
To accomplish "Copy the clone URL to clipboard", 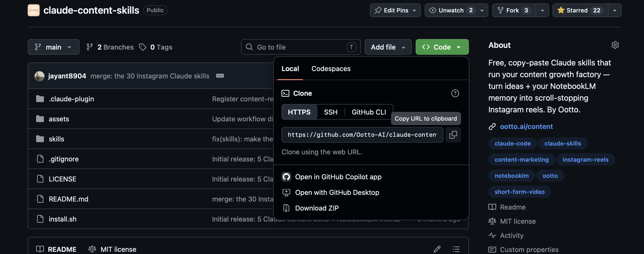I will tap(453, 135).
